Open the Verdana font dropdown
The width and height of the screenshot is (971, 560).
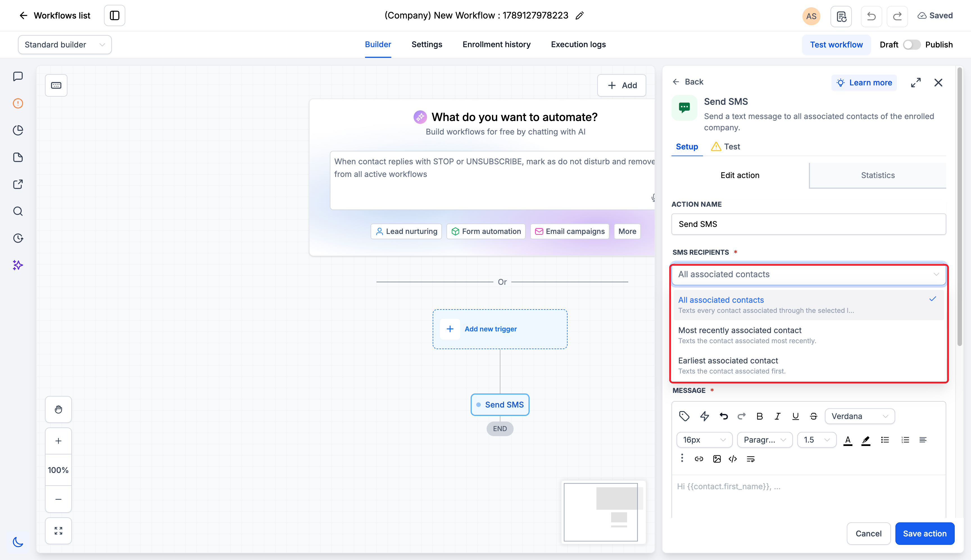[859, 416]
